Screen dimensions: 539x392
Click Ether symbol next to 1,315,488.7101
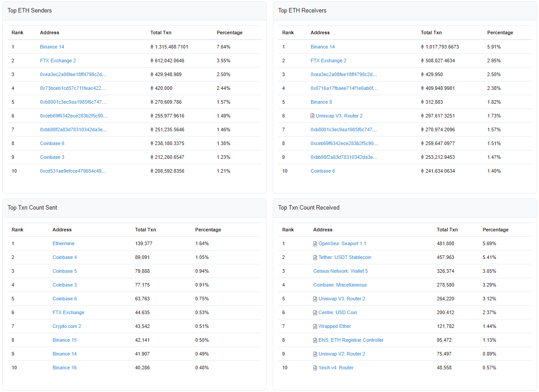[x=152, y=47]
